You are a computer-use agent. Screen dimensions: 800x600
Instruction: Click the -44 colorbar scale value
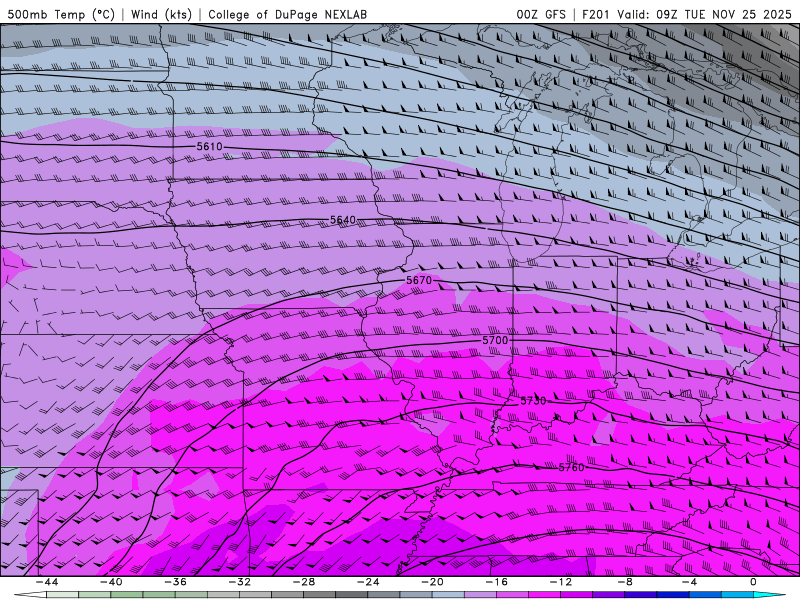(x=47, y=582)
